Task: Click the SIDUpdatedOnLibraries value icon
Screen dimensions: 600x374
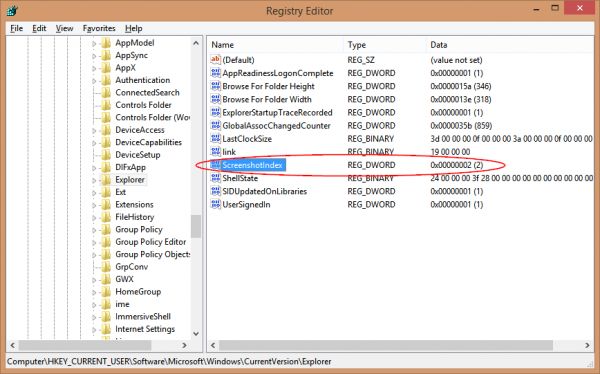Action: (215, 191)
